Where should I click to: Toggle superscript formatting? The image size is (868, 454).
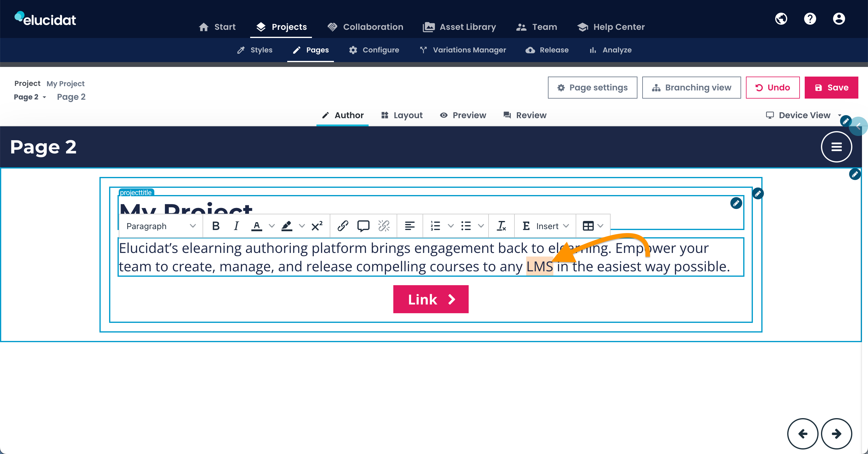317,226
